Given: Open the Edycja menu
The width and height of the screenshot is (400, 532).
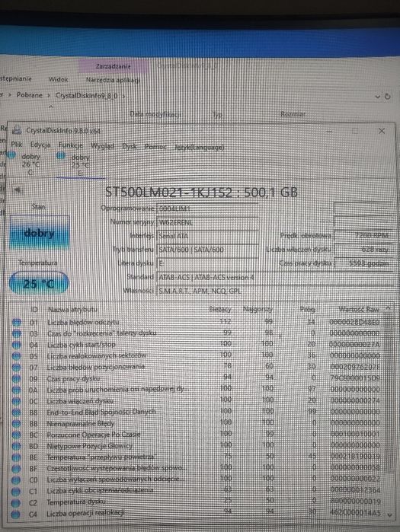Looking at the screenshot, I should tap(40, 145).
